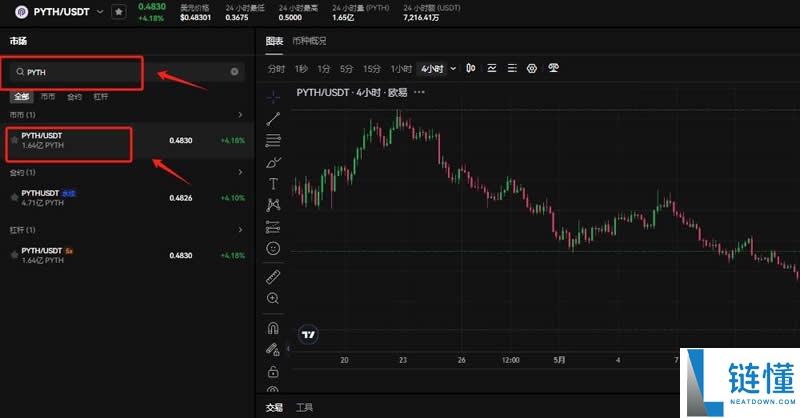800x418 pixels.
Task: Open the emoji sticker tool
Action: (273, 248)
